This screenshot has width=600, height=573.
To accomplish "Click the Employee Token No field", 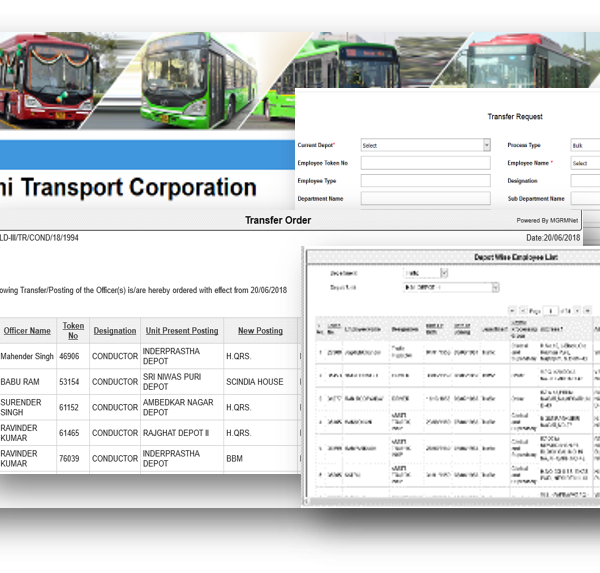I will coord(425,163).
